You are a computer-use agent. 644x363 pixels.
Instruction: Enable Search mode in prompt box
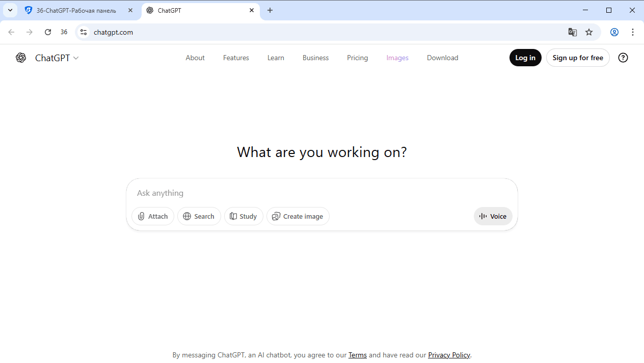199,216
